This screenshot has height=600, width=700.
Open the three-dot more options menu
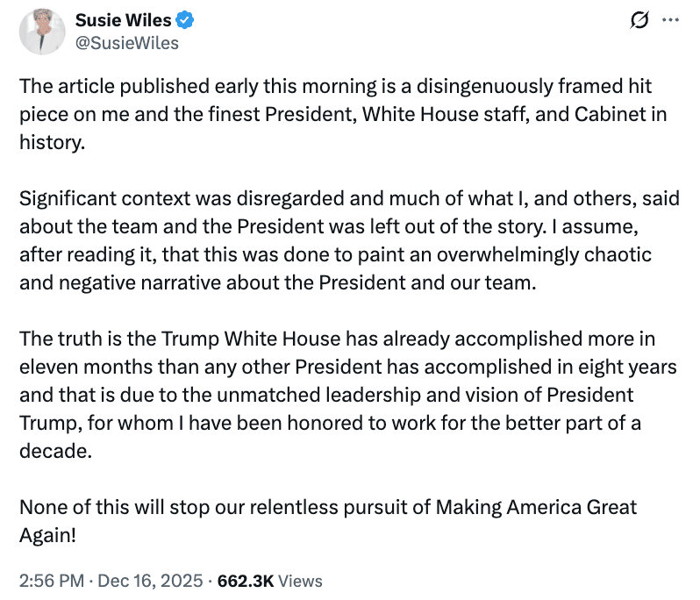point(669,19)
